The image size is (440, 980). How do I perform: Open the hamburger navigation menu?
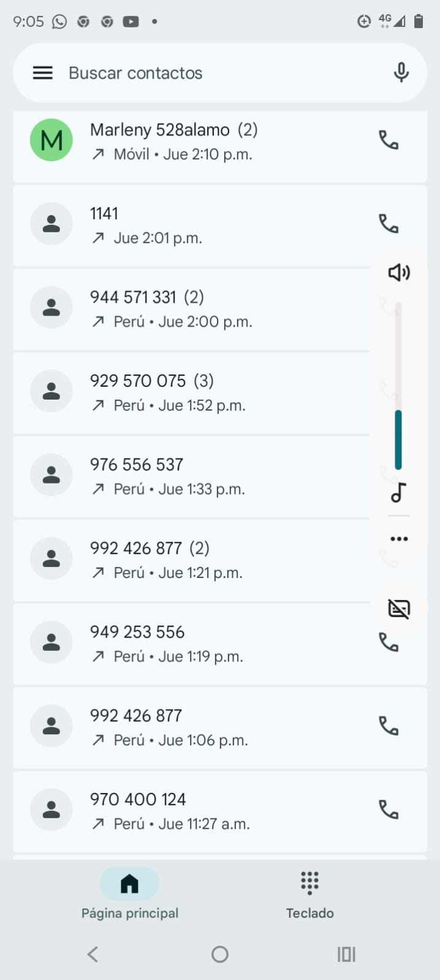tap(42, 73)
